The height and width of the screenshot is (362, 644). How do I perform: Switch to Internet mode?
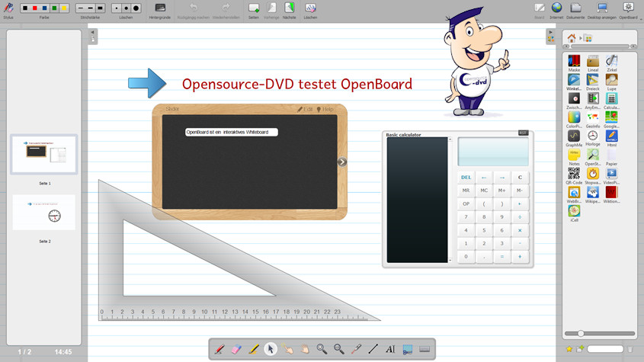coord(556,9)
